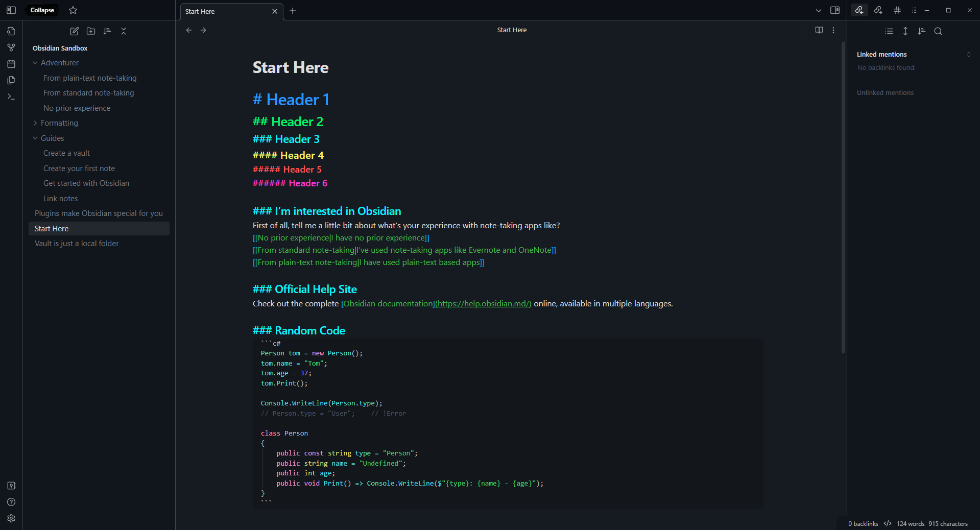Switch to the Outline panel tab
The height and width of the screenshot is (530, 980).
click(914, 10)
